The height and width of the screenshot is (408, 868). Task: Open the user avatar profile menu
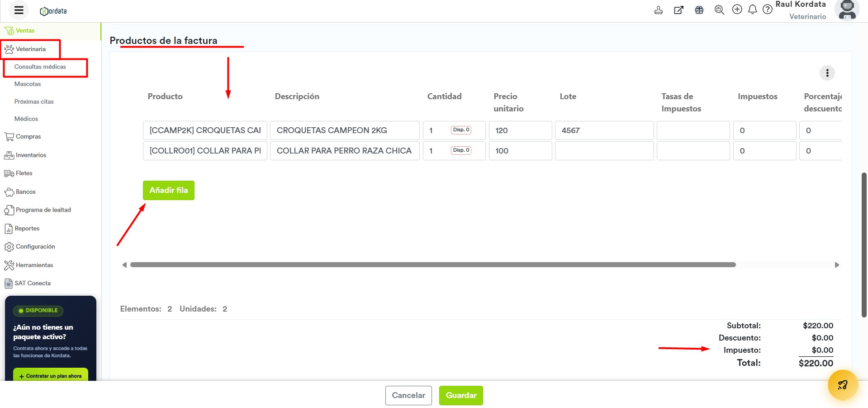(847, 10)
